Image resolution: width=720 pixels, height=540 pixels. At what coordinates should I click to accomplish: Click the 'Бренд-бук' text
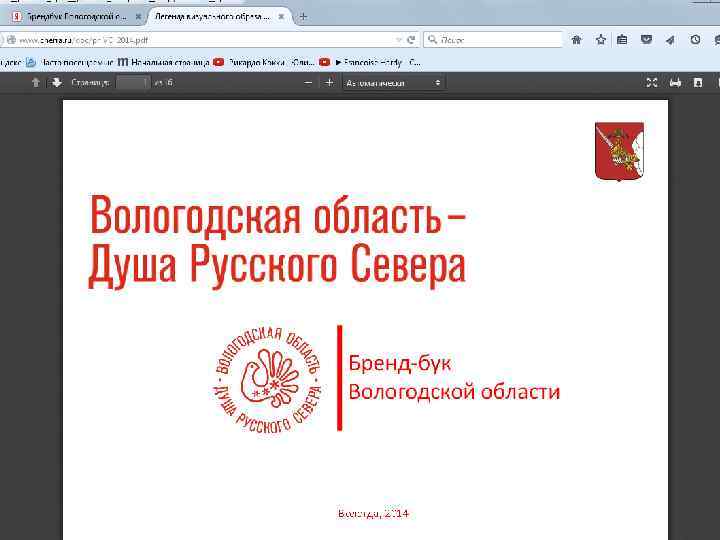(399, 363)
